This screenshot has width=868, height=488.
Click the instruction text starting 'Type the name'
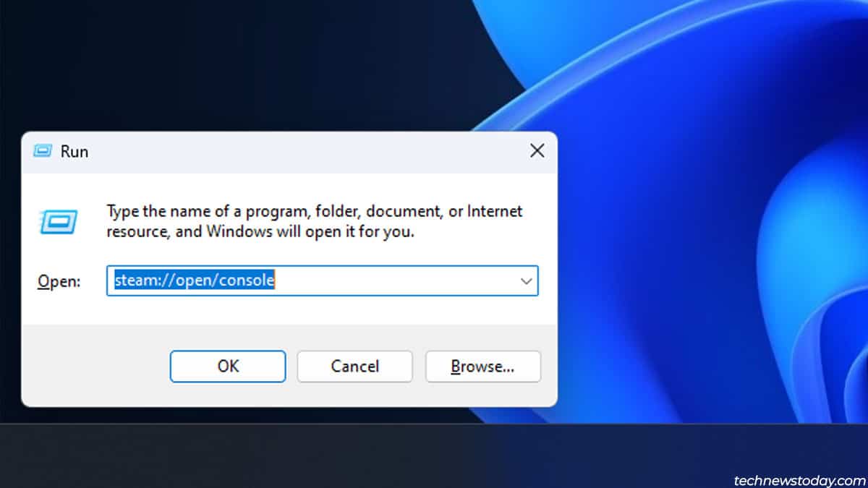coord(315,222)
